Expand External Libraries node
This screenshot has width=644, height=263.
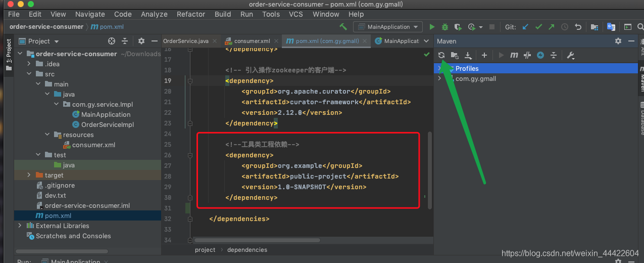pos(20,226)
